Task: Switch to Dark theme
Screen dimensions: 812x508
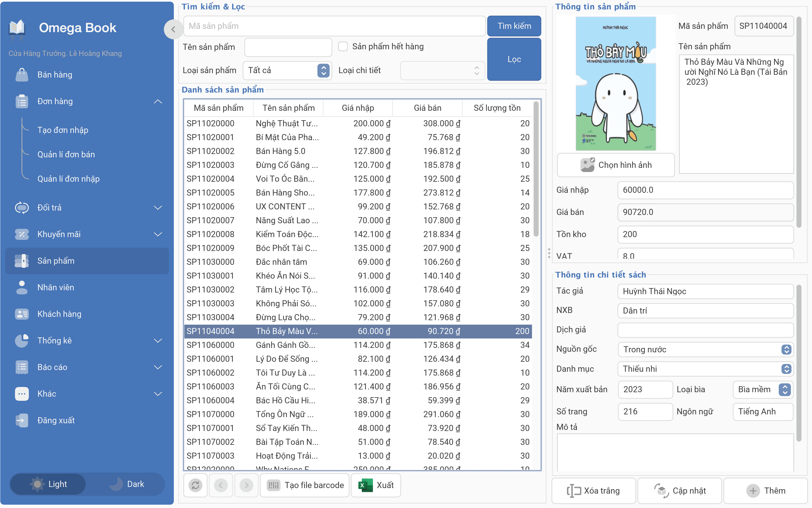Action: pyautogui.click(x=127, y=484)
